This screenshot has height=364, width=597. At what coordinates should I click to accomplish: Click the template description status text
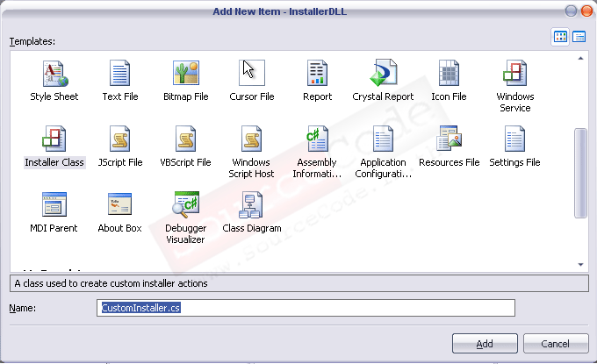[x=111, y=283]
